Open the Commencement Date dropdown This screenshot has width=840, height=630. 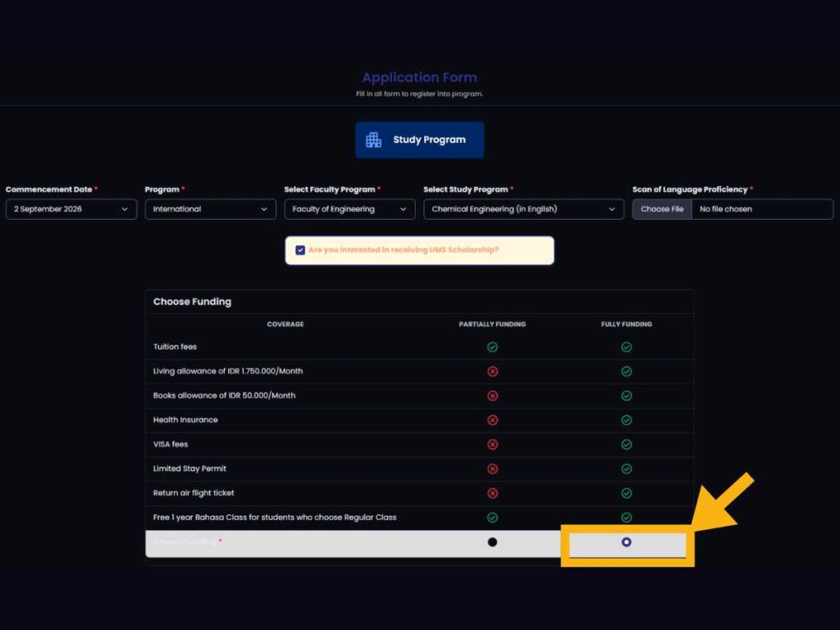pos(71,209)
